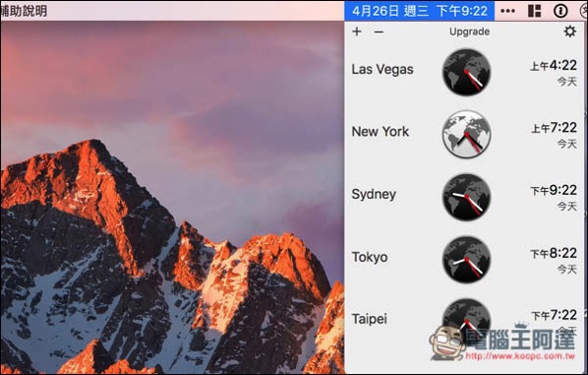Click the Upgrade link

pyautogui.click(x=469, y=31)
